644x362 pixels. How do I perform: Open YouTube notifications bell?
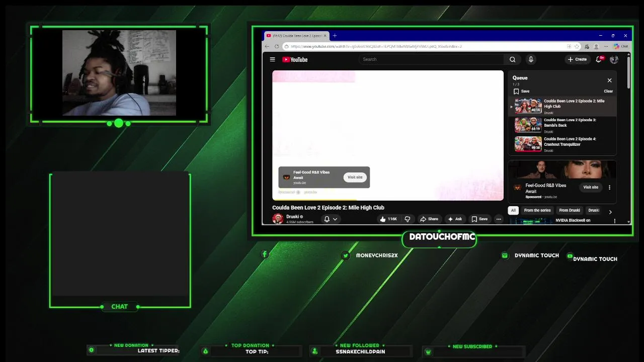coord(599,59)
